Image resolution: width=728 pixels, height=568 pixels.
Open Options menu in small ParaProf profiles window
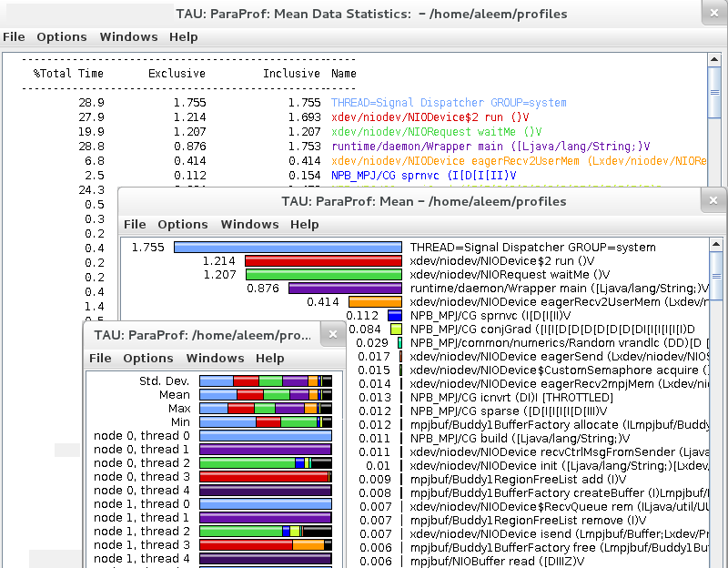pyautogui.click(x=148, y=358)
